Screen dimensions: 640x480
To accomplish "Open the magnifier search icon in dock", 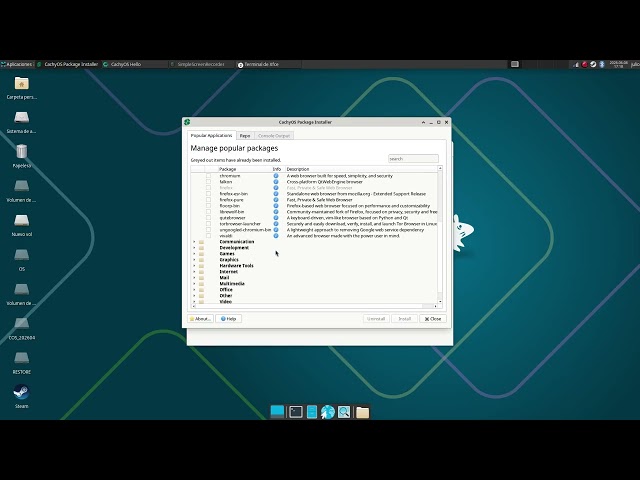I will click(344, 412).
